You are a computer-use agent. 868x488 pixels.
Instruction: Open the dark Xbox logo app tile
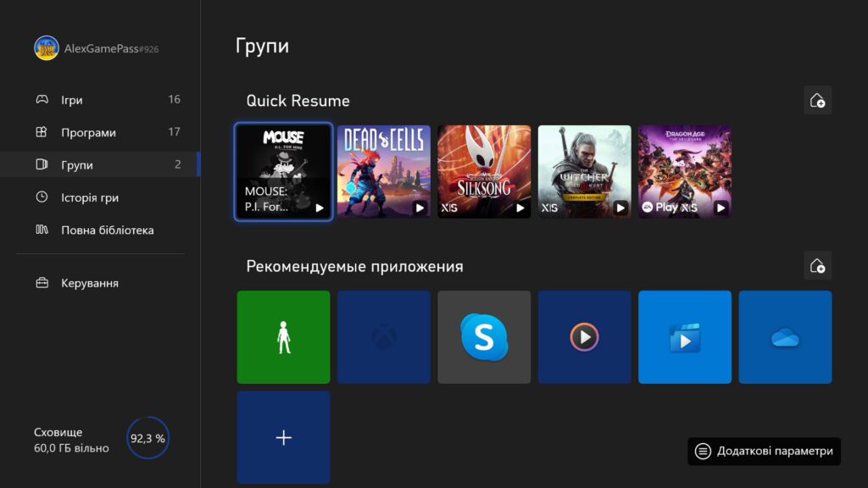(384, 337)
